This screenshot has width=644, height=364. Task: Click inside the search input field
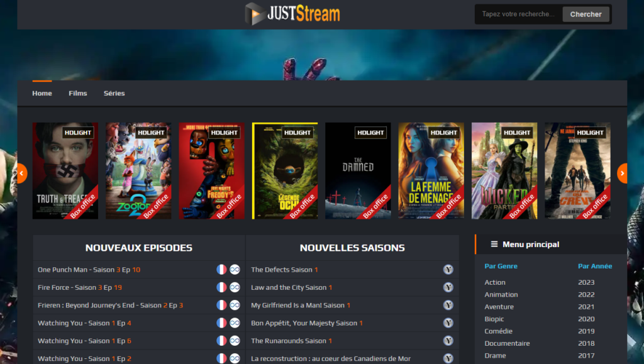pos(519,14)
